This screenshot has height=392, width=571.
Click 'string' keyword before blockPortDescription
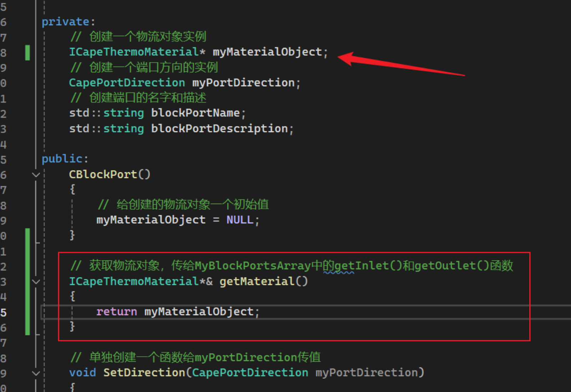(x=123, y=129)
